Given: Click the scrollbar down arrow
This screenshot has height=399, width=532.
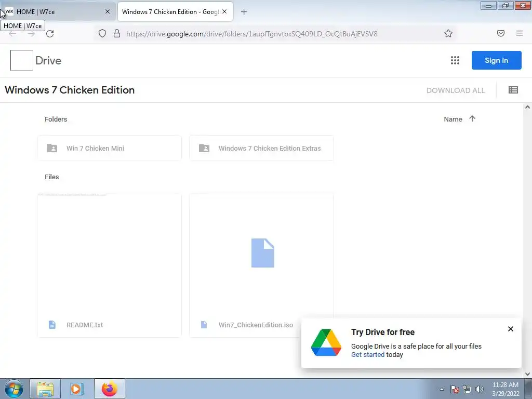Looking at the screenshot, I should click(527, 374).
